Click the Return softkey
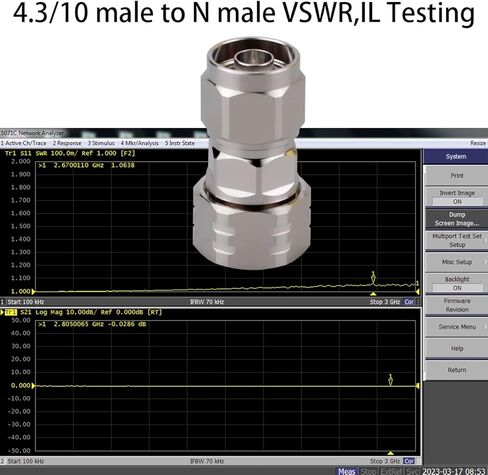The image size is (488, 475). (x=456, y=370)
